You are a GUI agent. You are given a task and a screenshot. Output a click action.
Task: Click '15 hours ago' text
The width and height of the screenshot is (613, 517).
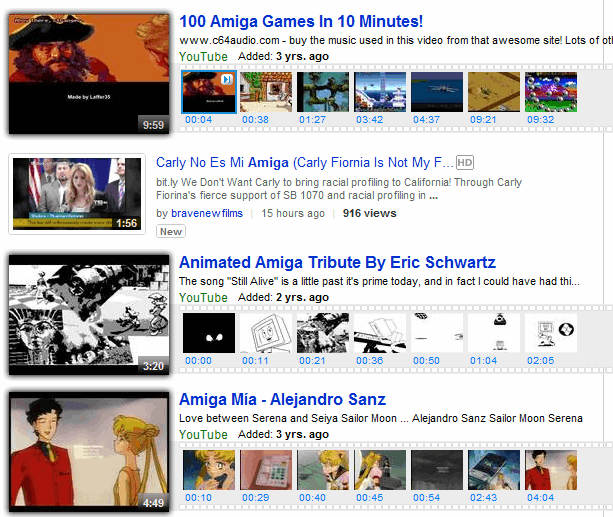click(x=293, y=213)
